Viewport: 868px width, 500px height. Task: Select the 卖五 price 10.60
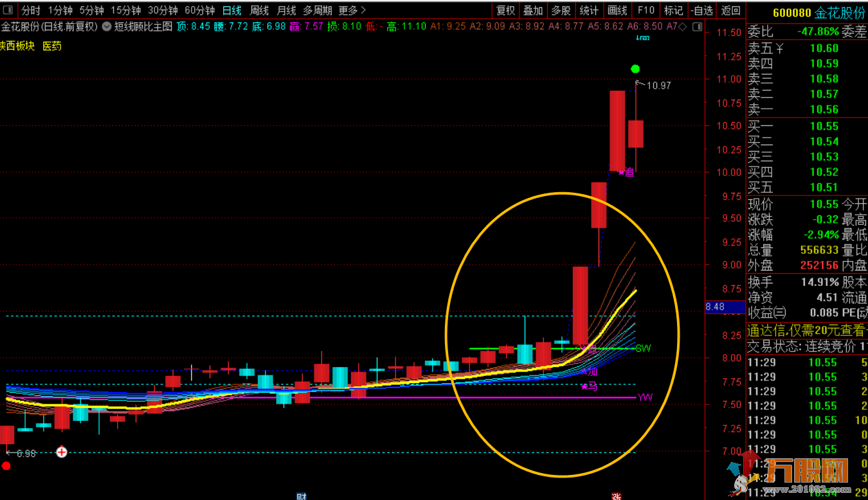click(x=824, y=48)
